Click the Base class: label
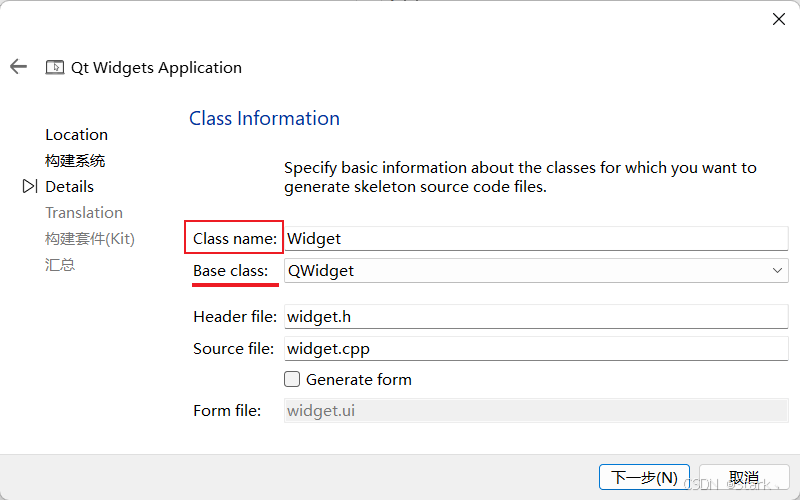 coord(231,270)
